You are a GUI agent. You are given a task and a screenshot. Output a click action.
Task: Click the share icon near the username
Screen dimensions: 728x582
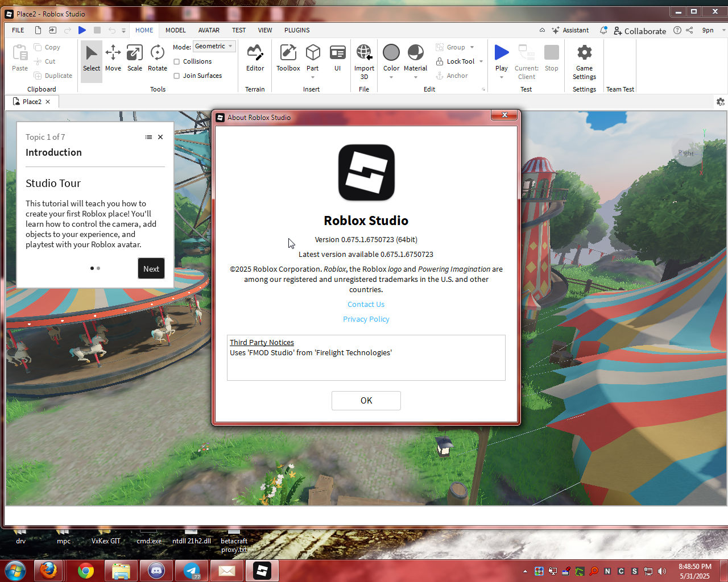click(x=689, y=30)
